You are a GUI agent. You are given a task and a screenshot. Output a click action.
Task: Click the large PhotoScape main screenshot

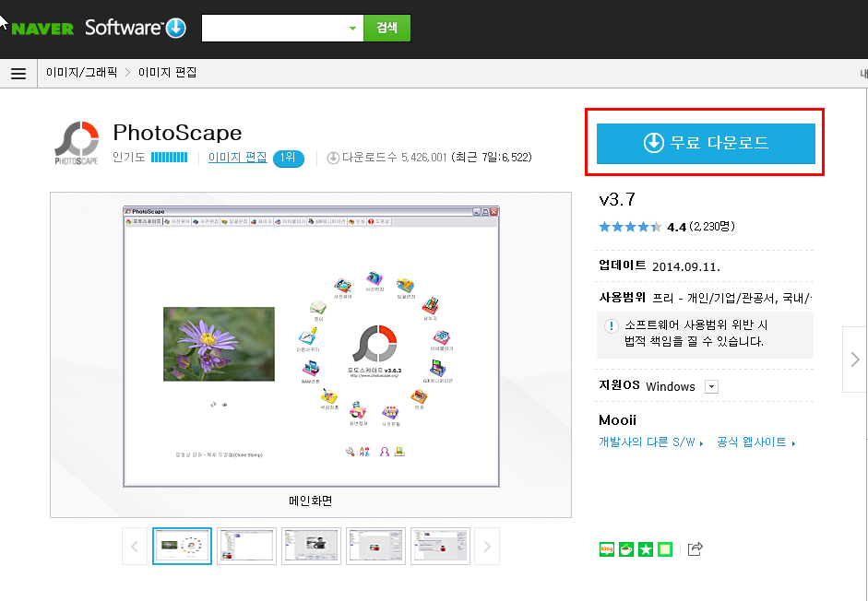coord(311,347)
